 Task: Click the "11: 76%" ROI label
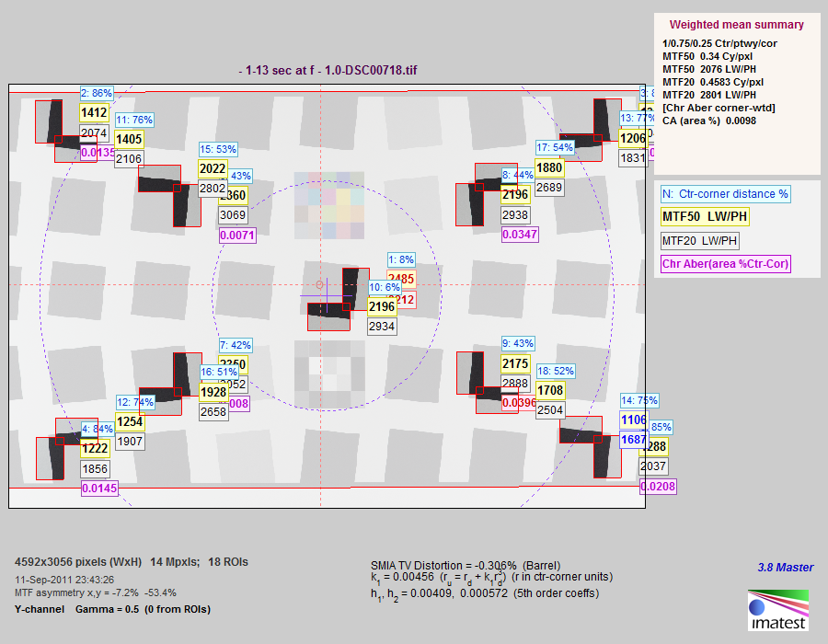pos(134,120)
